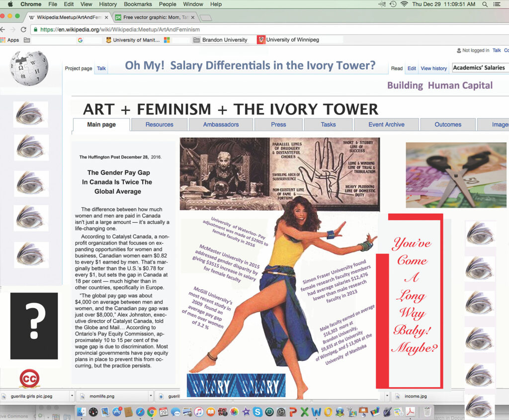Expand options for guerilla girls pic.jpeg download

(x=72, y=396)
